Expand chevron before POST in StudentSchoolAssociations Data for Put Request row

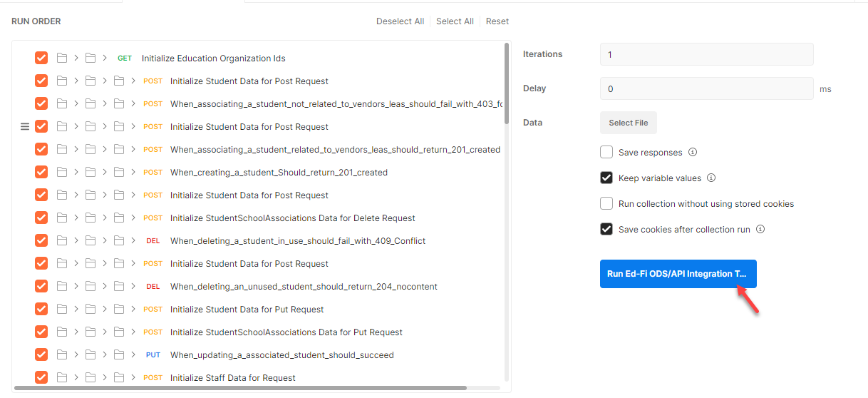click(133, 332)
